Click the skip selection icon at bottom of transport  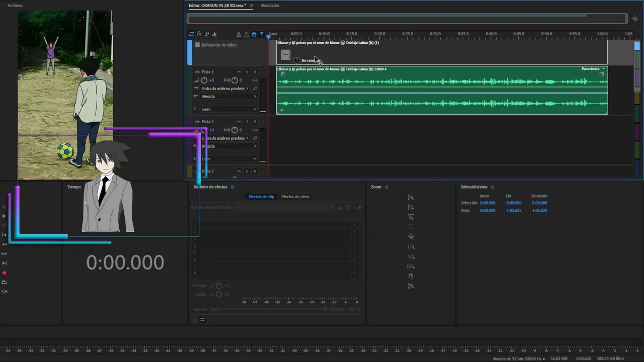(5, 292)
